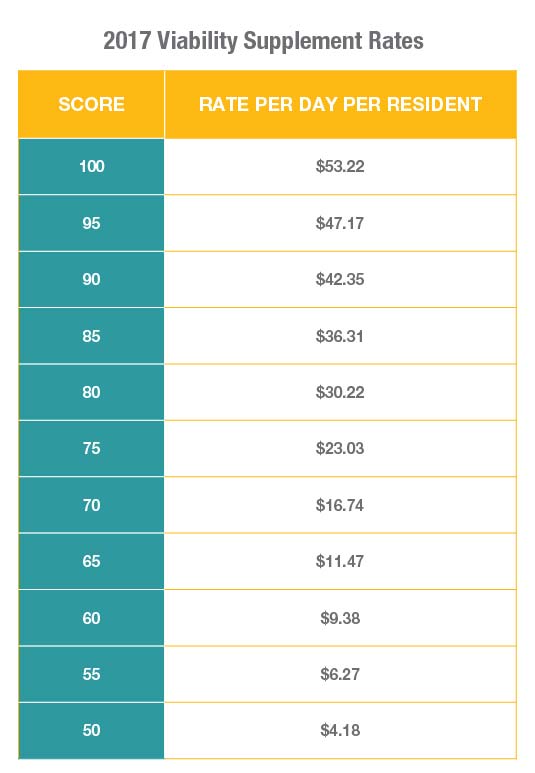Click the title 2017 Viability Supplement Rates
Screen dimensions: 535x773
pos(263,41)
